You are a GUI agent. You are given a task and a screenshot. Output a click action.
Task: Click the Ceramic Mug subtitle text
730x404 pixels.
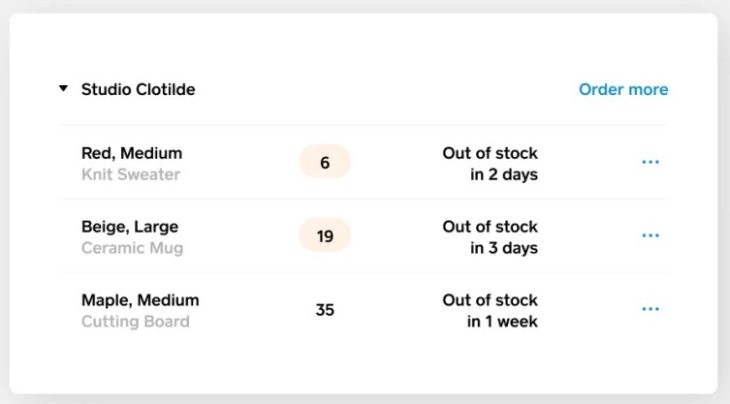(x=132, y=248)
